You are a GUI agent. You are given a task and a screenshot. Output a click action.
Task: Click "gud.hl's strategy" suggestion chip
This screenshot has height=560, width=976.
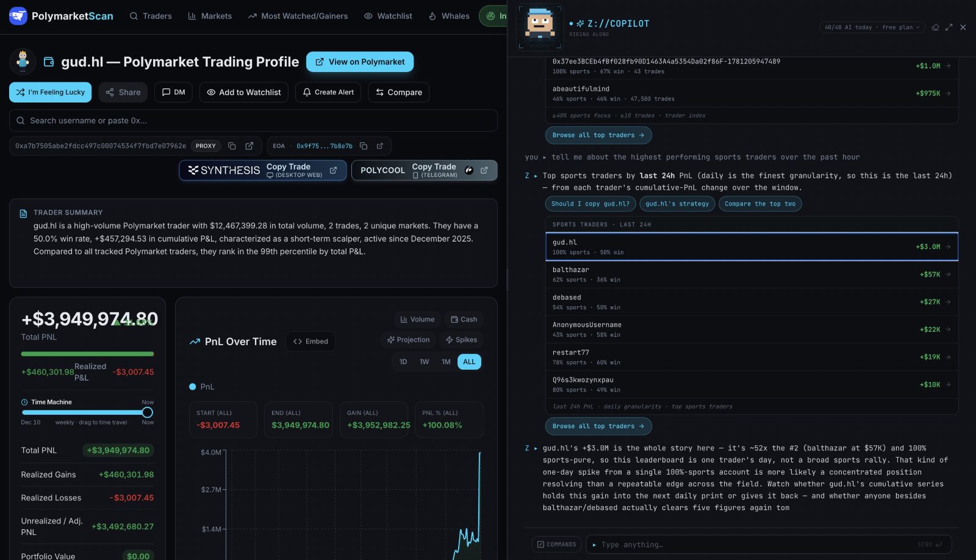[677, 204]
